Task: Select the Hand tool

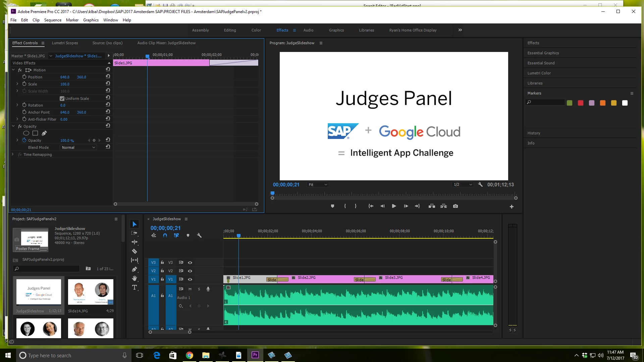Action: click(135, 278)
